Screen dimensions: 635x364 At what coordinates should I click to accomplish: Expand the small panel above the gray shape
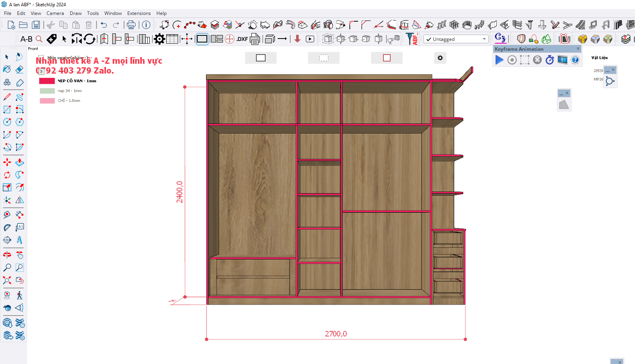561,94
